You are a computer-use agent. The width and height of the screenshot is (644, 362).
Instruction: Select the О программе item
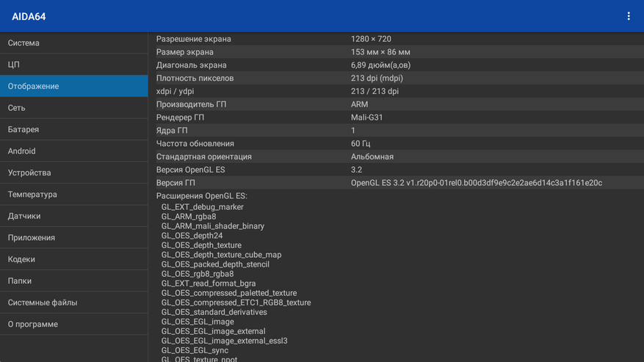pyautogui.click(x=73, y=325)
